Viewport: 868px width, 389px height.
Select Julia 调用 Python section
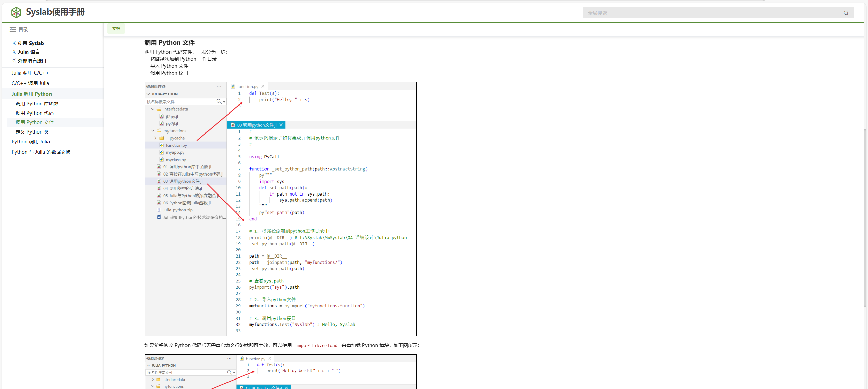(x=32, y=94)
